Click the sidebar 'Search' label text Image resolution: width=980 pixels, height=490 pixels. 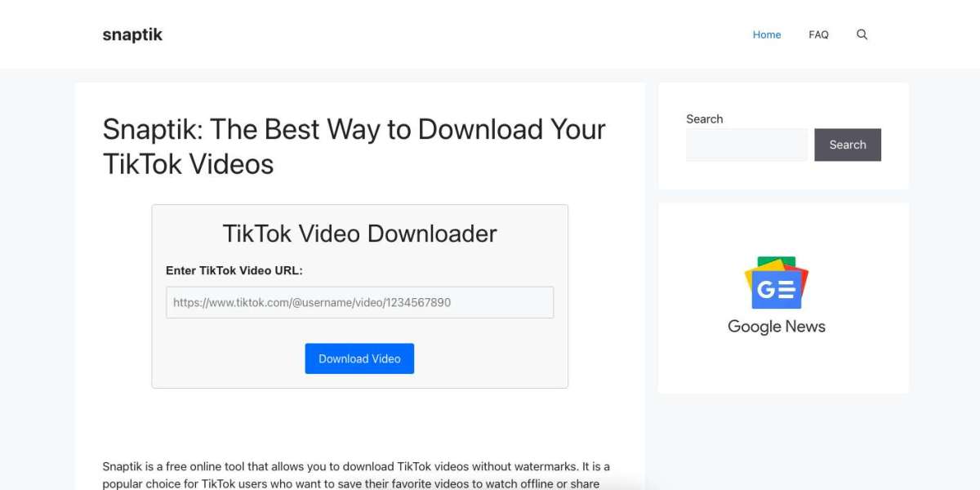704,118
